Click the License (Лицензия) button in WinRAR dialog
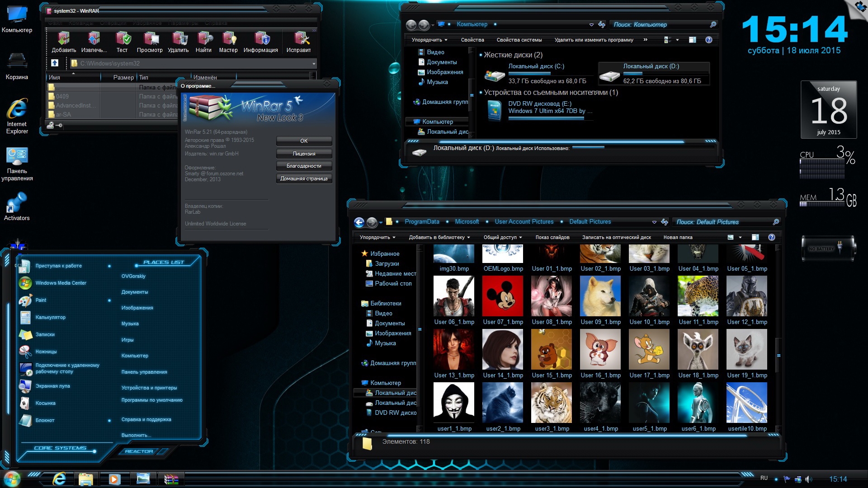 point(303,153)
